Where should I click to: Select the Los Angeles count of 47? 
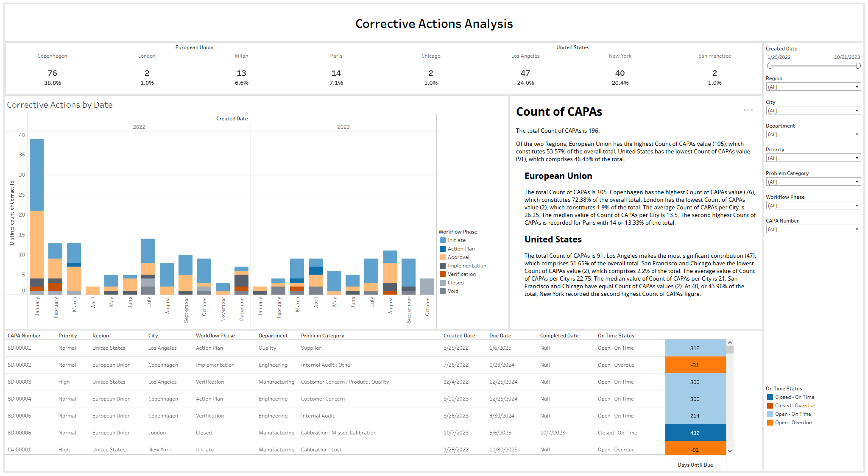(525, 73)
